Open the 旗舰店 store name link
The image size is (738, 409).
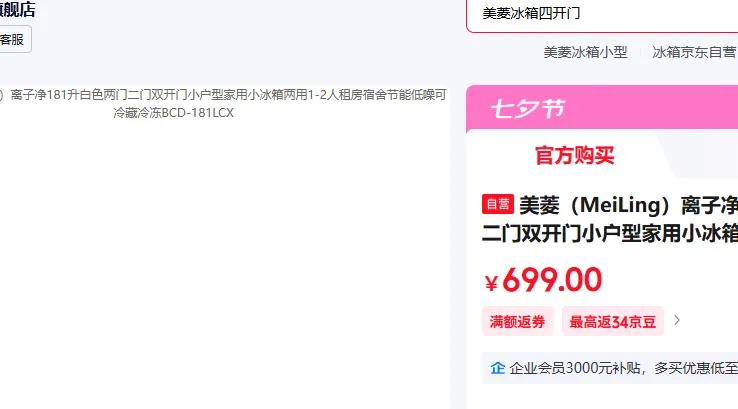(17, 9)
